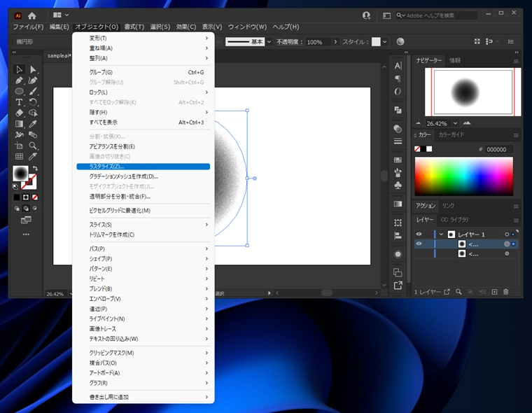This screenshot has width=532, height=413.
Task: Click delete selection trash icon in Layers
Action: 506,292
